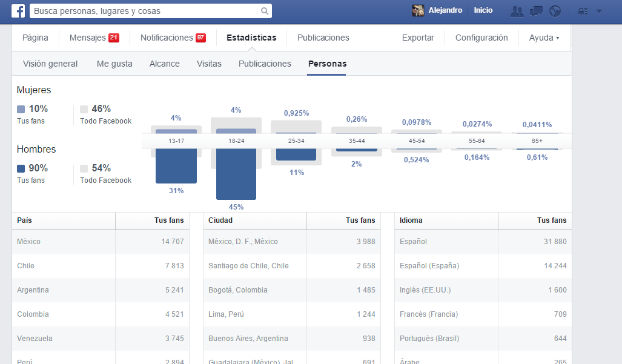Switch to Publicaciones statistics subtab

tap(265, 64)
